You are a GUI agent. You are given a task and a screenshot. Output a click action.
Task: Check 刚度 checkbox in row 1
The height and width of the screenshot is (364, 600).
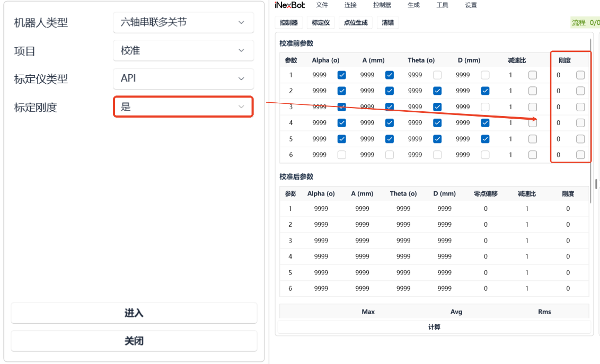point(580,75)
